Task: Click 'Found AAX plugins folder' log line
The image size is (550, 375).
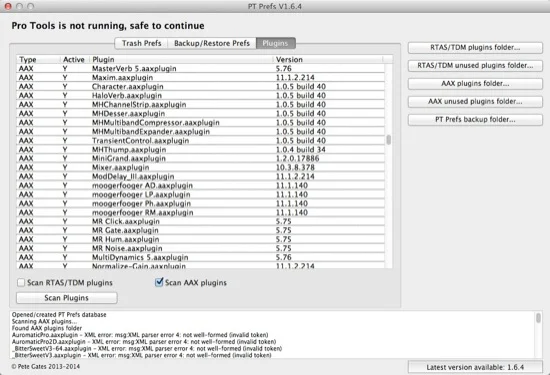Action: [x=47, y=328]
